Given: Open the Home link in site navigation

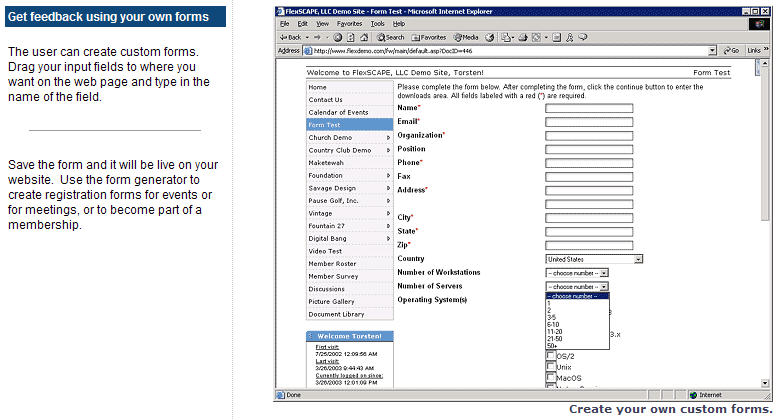Looking at the screenshot, I should click(318, 87).
